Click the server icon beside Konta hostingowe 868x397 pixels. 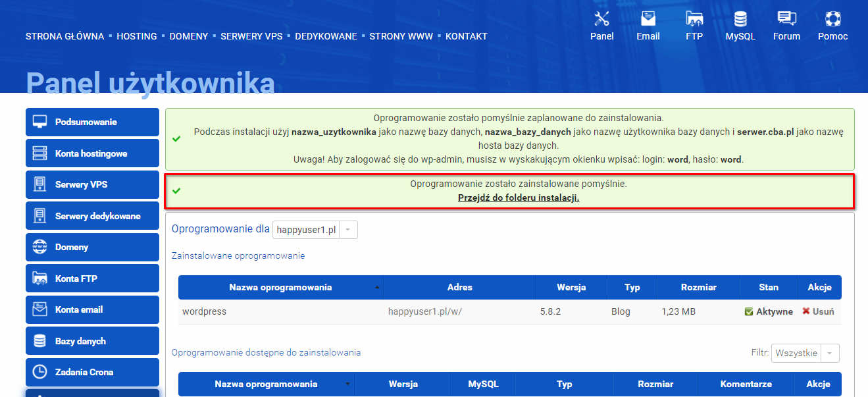40,153
